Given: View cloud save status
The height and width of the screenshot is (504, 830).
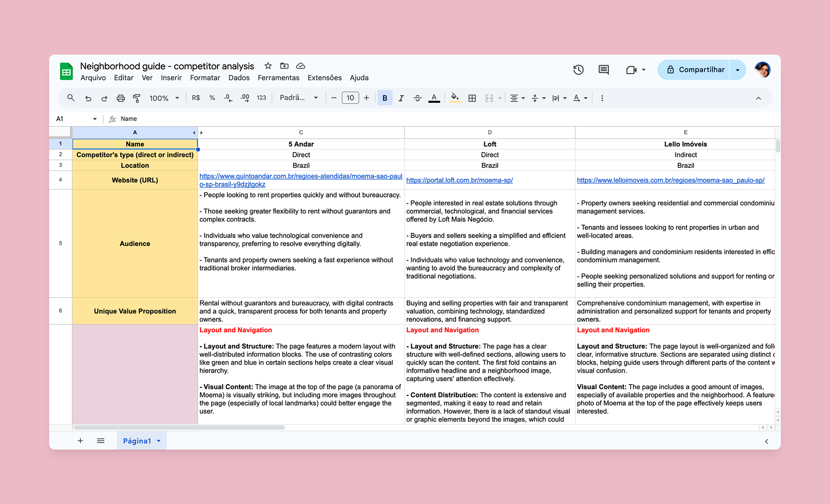Looking at the screenshot, I should click(x=300, y=66).
